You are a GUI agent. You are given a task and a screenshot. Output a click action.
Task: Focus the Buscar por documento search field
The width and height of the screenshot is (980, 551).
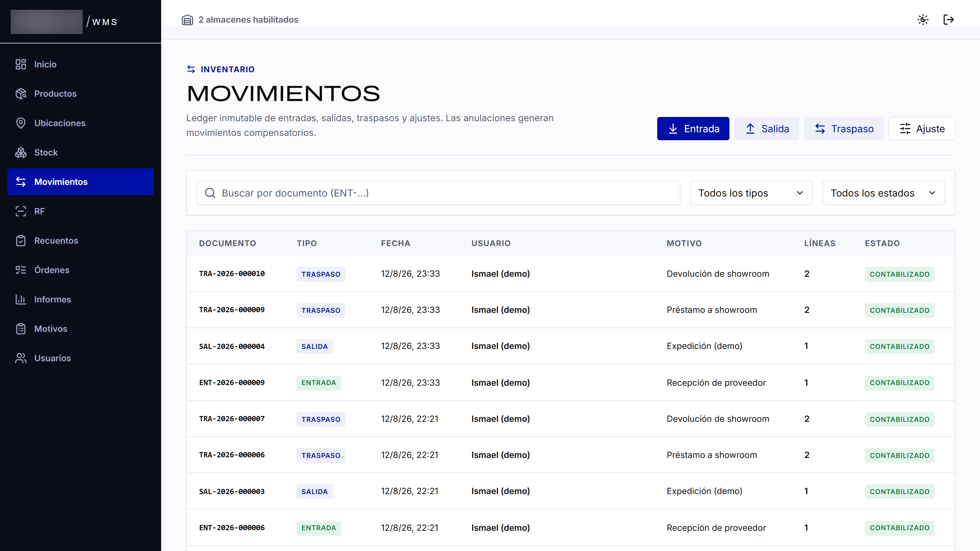(438, 193)
